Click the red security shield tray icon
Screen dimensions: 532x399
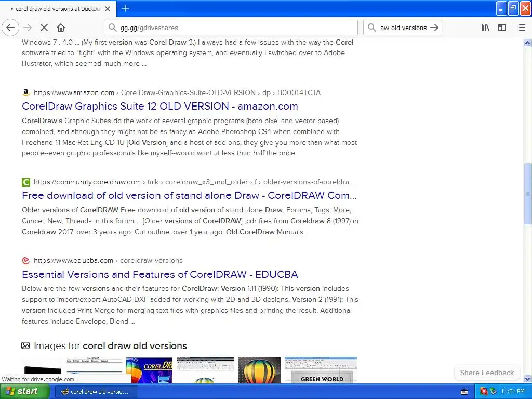[484, 392]
